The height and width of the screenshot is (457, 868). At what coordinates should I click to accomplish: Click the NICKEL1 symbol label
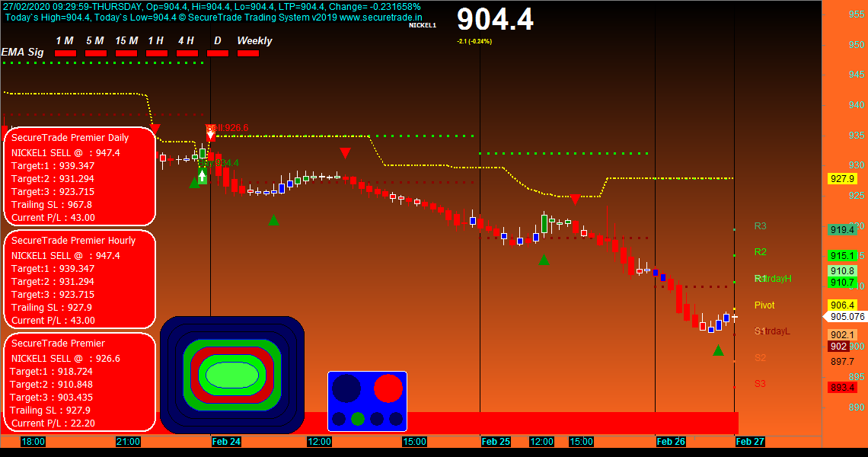pos(423,25)
